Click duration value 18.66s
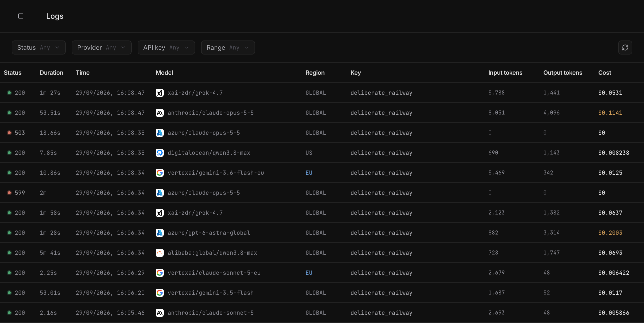644x323 pixels. tap(50, 133)
